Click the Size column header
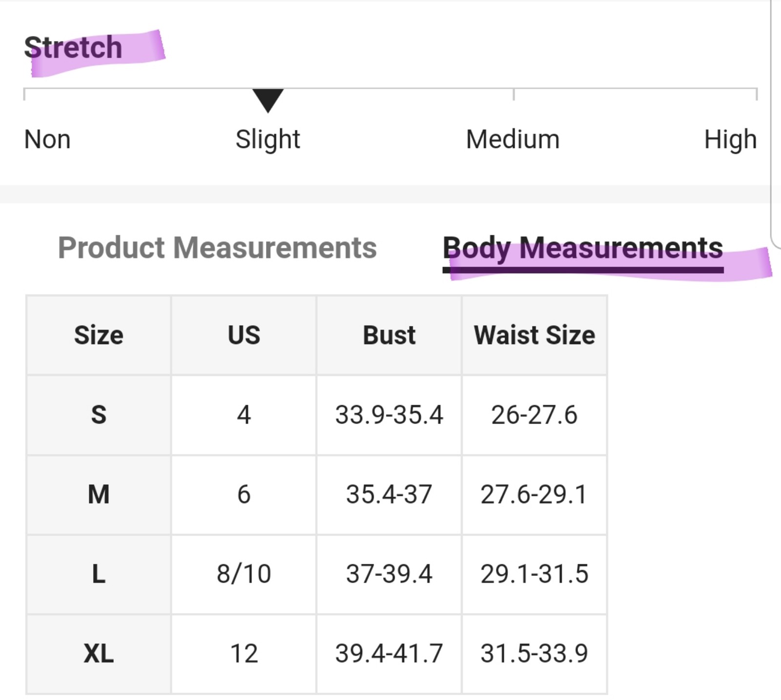This screenshot has height=700, width=781. 99,335
